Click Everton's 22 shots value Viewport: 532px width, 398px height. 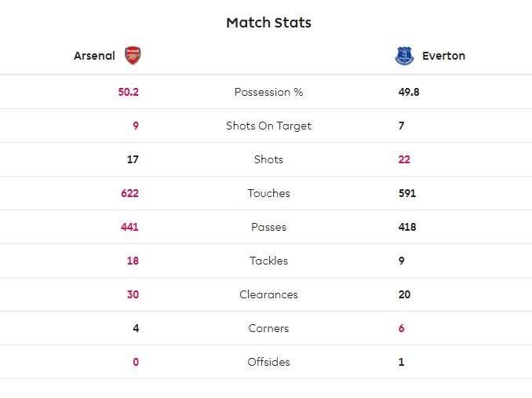click(404, 159)
